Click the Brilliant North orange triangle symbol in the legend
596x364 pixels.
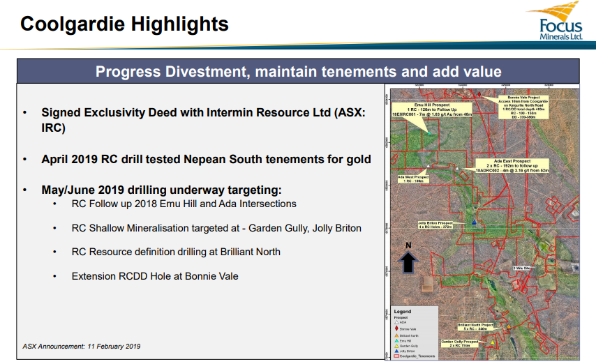coord(396,335)
